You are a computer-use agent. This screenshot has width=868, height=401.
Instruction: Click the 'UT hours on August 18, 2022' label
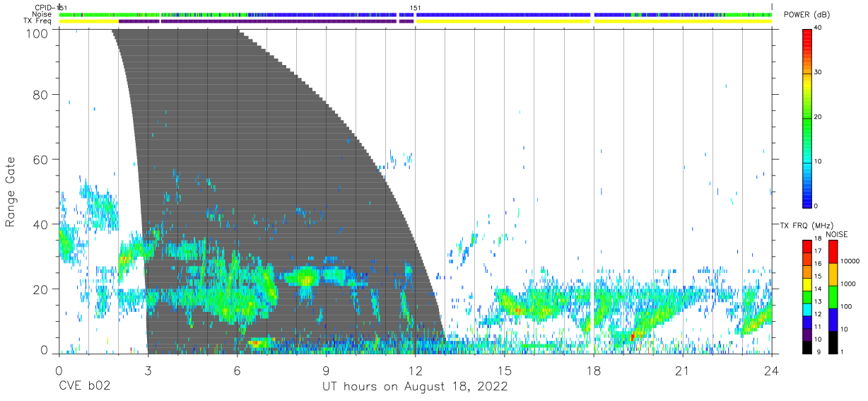click(415, 387)
